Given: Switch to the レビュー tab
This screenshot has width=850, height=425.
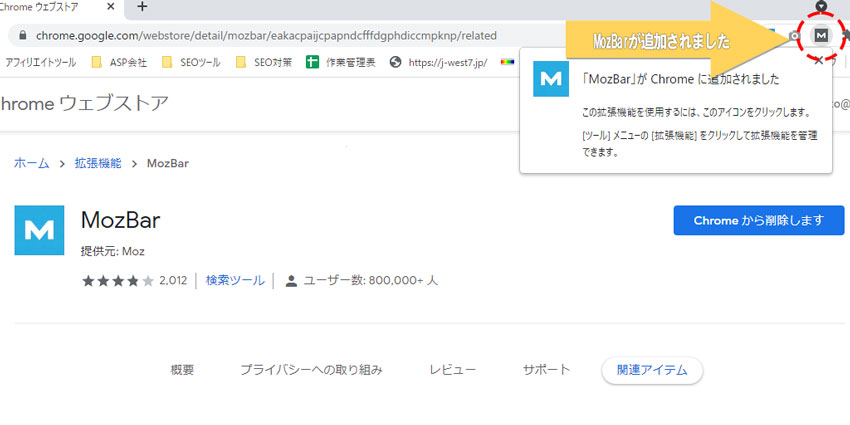Looking at the screenshot, I should point(453,370).
